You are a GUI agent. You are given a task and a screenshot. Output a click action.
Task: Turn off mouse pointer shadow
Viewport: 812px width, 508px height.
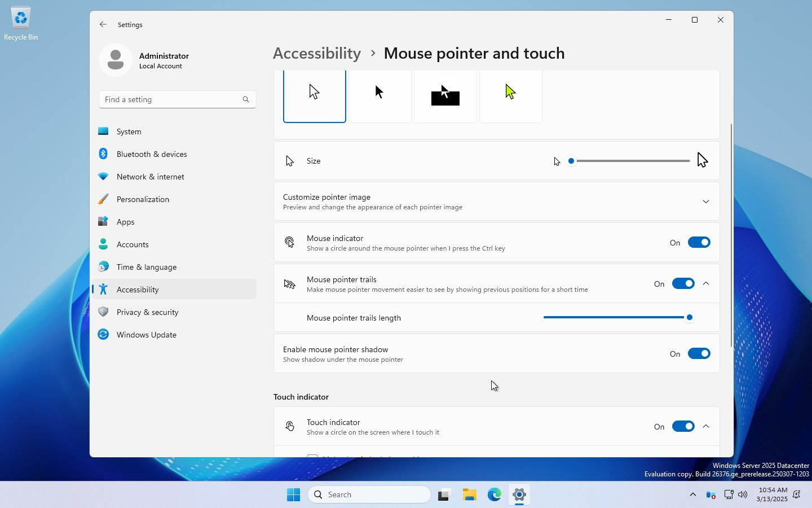[x=698, y=354]
